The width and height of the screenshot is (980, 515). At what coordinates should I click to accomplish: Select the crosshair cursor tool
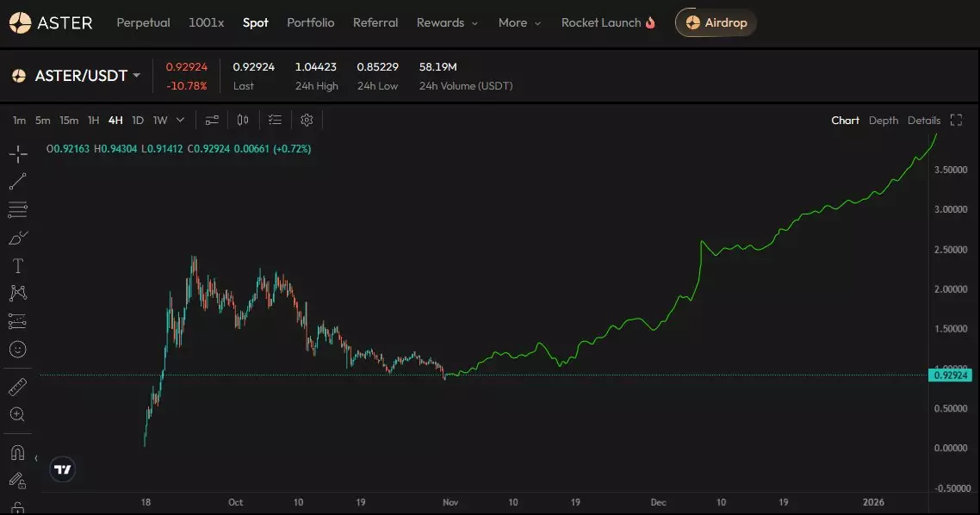coord(17,155)
